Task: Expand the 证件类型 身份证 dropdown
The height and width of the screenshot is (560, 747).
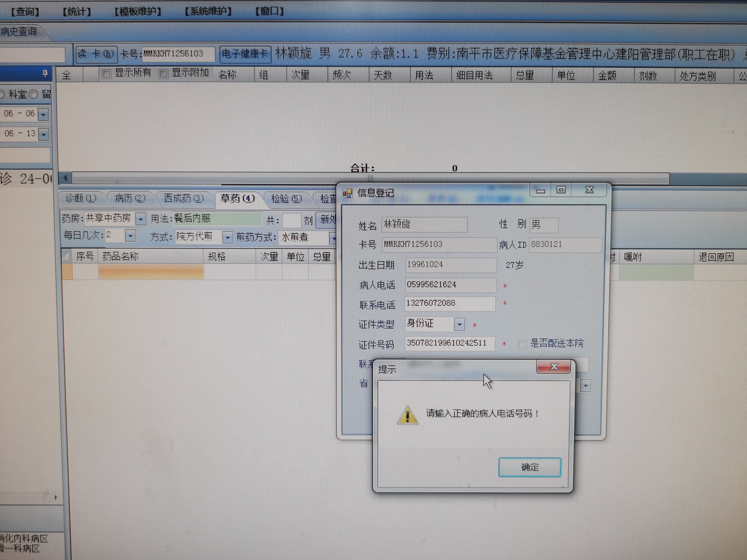Action: [x=459, y=324]
